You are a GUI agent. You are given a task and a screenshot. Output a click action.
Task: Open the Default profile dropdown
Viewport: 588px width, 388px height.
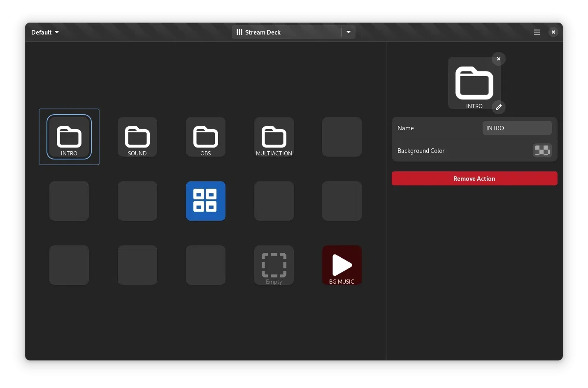(45, 32)
